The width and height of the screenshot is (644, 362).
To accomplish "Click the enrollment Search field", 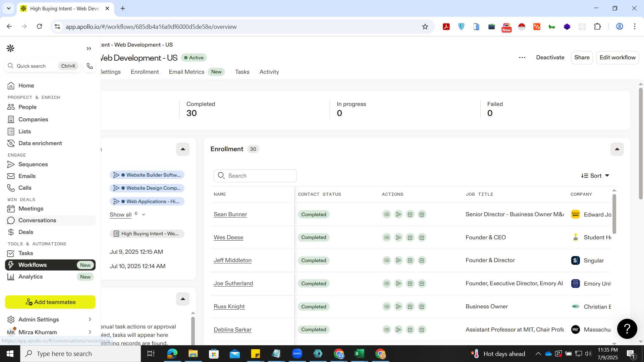I will click(x=255, y=176).
